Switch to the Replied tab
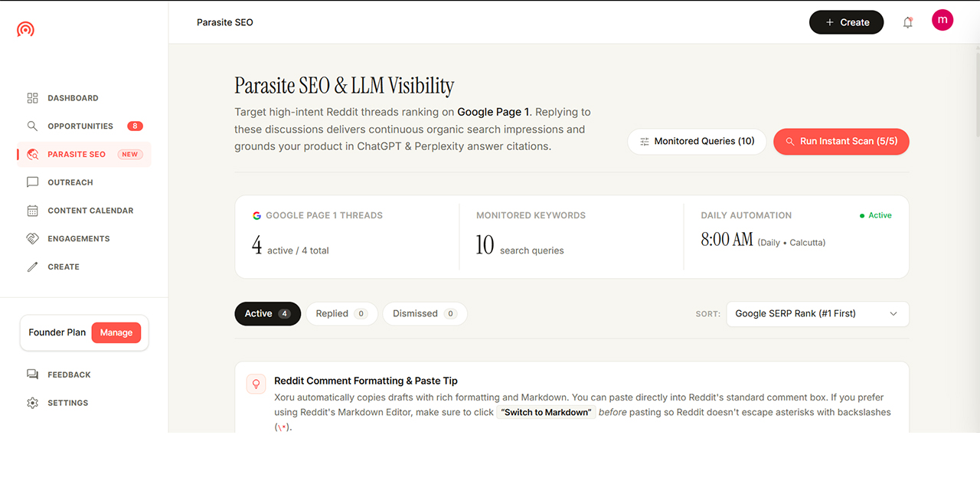The height and width of the screenshot is (481, 980). [341, 314]
